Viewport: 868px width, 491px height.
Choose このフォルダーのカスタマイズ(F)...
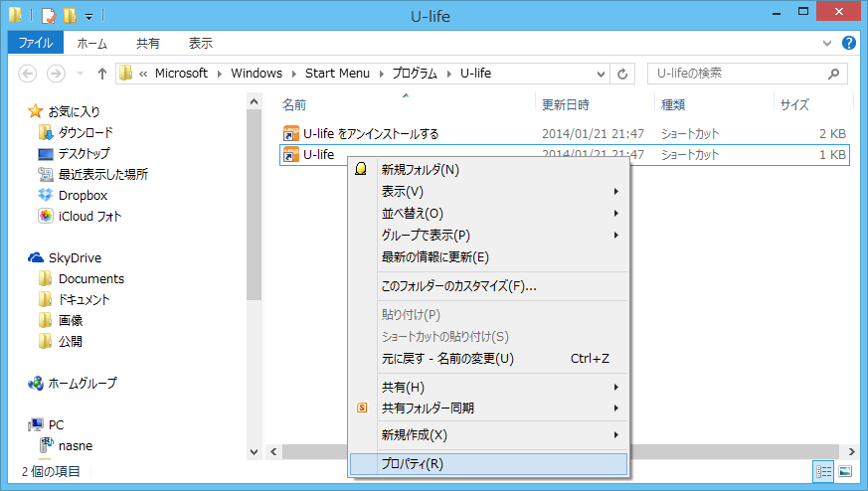489,286
